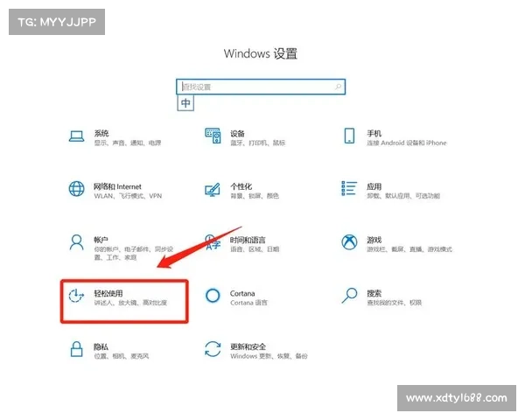Screen dimensions: 525x420
Task: Click the 网络和 Internet title
Action: pyautogui.click(x=117, y=186)
